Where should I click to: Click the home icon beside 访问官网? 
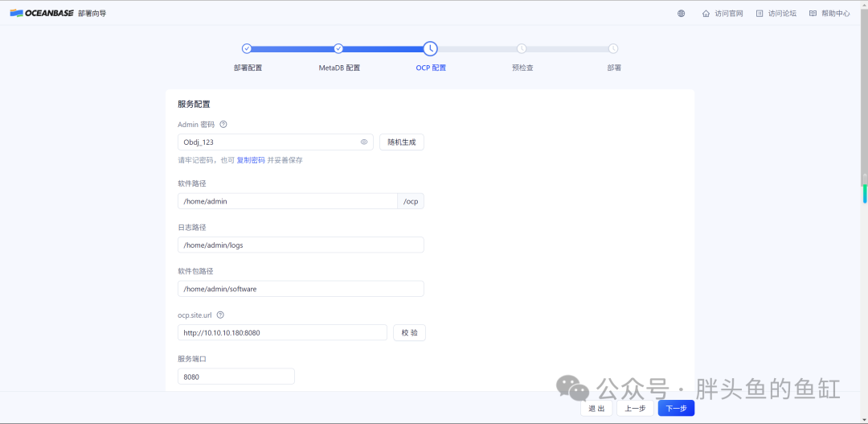coord(706,14)
